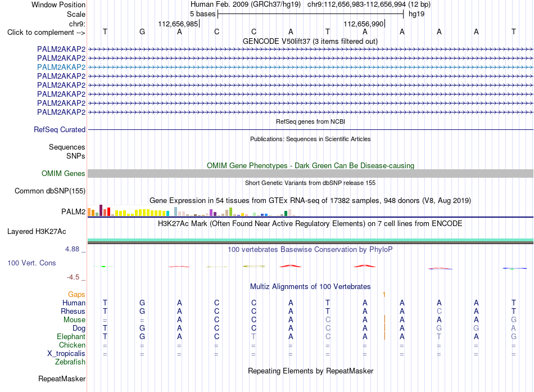Click the 'Click to complement -->' label
Viewport: 534px width, 392px height.
(x=46, y=33)
